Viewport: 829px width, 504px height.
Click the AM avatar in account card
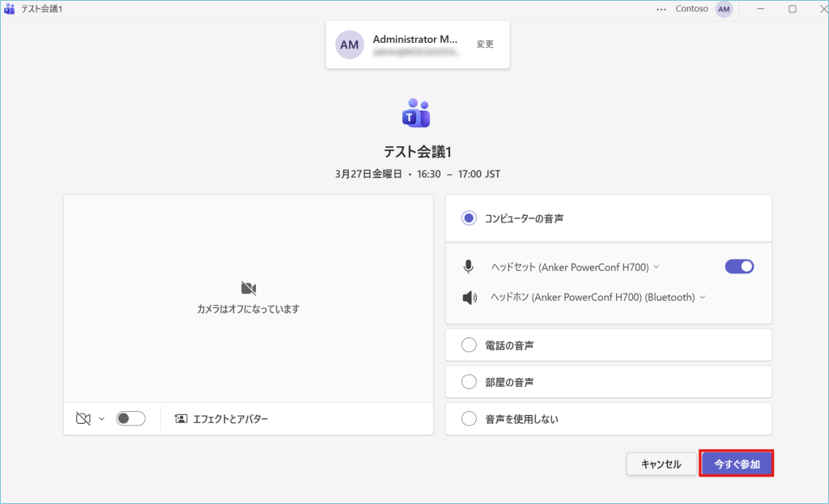tap(349, 44)
